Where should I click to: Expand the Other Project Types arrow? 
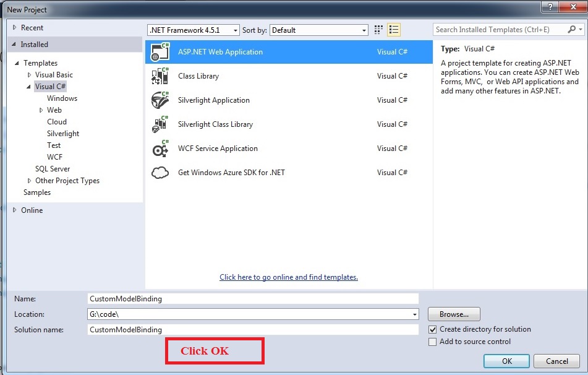29,181
